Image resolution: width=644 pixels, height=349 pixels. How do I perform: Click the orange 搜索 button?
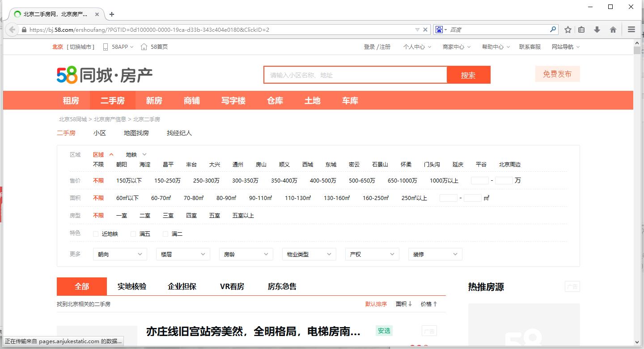coord(468,75)
